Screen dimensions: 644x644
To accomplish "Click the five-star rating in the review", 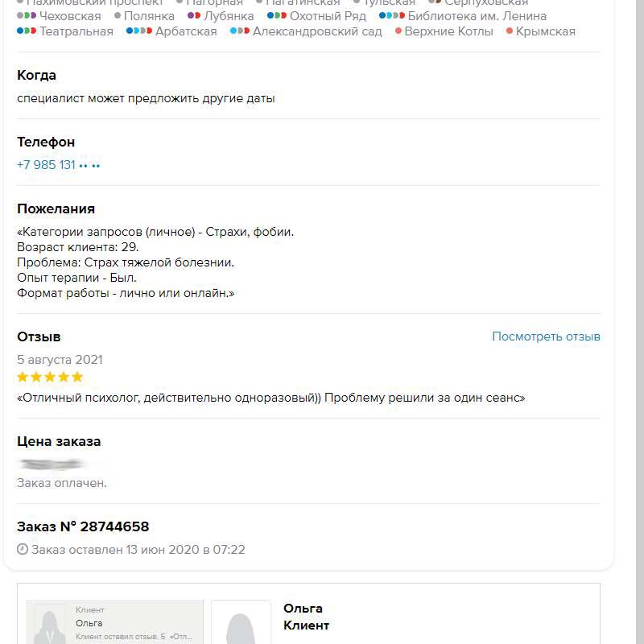I will click(x=50, y=377).
